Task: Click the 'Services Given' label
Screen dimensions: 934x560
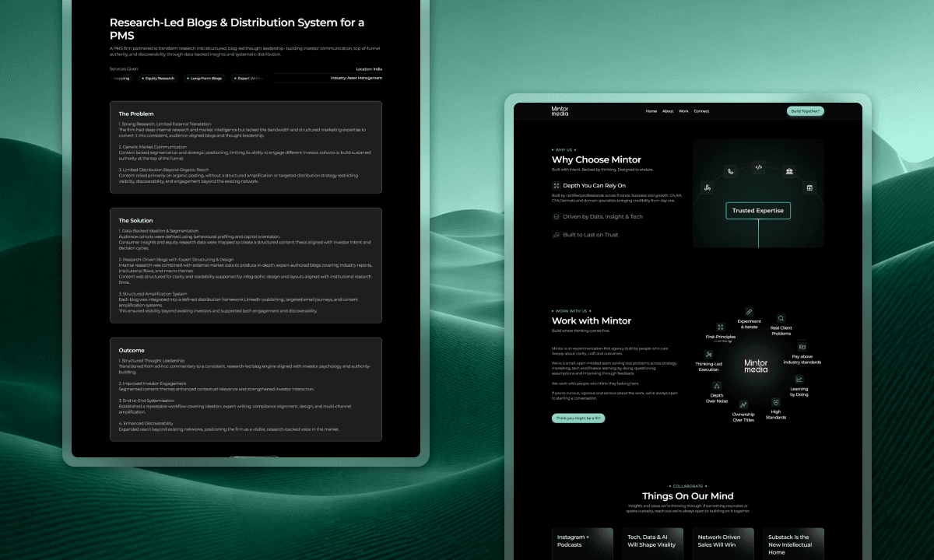Action: 124,69
